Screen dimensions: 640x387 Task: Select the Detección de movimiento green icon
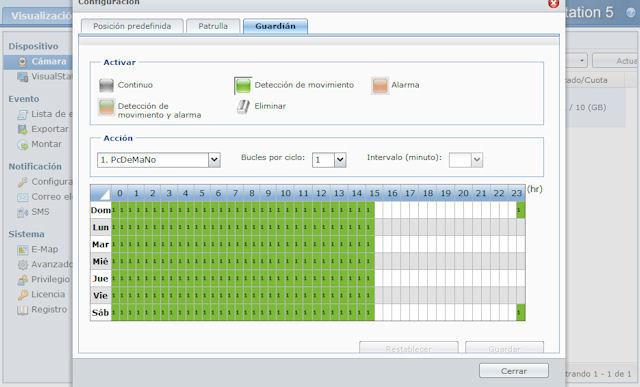[243, 85]
